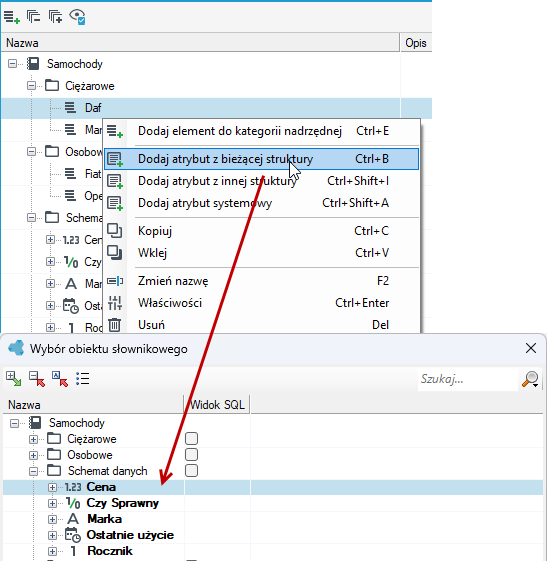Viewport: 548px width, 561px height.
Task: Click the icon beside Dodaj atrybut z innej struktury
Action: pos(115,181)
